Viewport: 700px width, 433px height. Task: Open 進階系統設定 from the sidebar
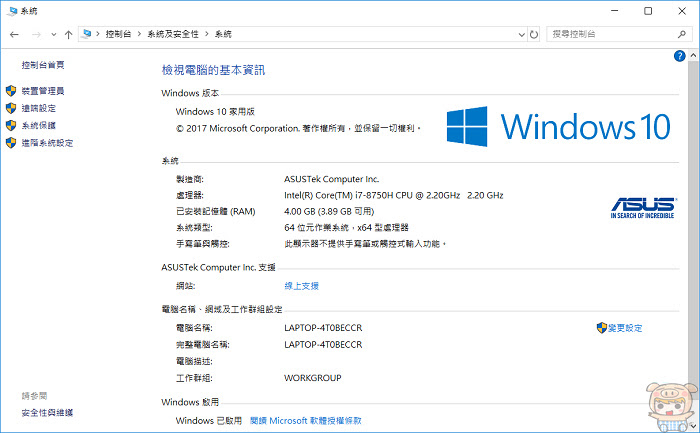coord(47,143)
